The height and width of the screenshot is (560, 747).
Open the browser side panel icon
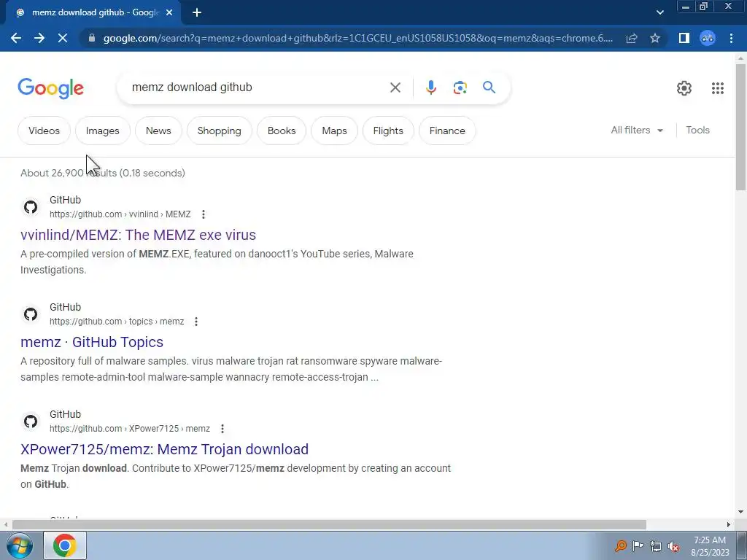point(684,38)
